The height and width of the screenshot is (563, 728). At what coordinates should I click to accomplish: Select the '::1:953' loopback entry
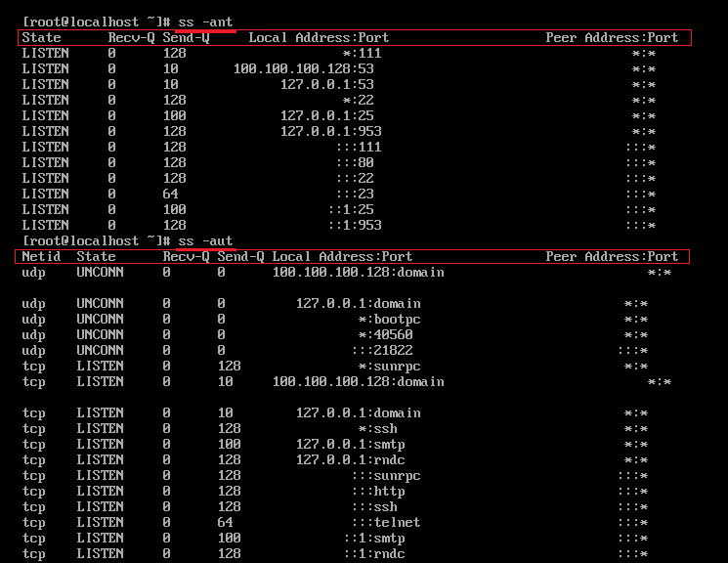[355, 225]
